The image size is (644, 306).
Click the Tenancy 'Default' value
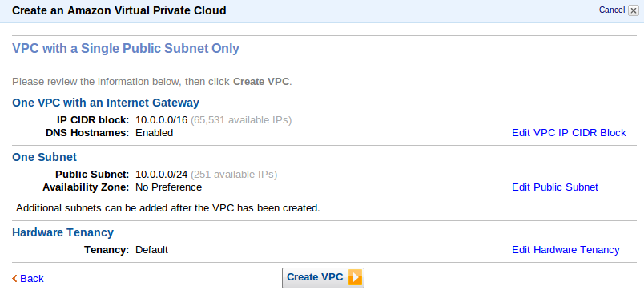click(x=152, y=250)
